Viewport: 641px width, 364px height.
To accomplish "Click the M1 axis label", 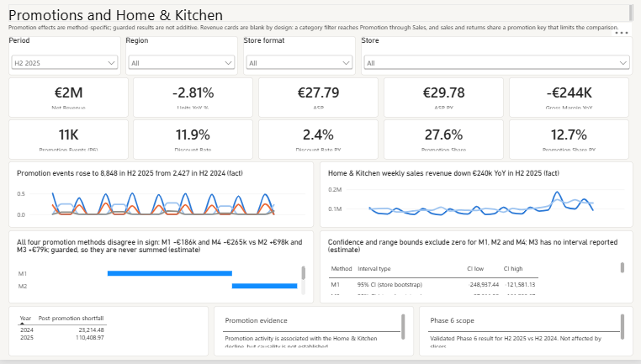I will pos(23,273).
